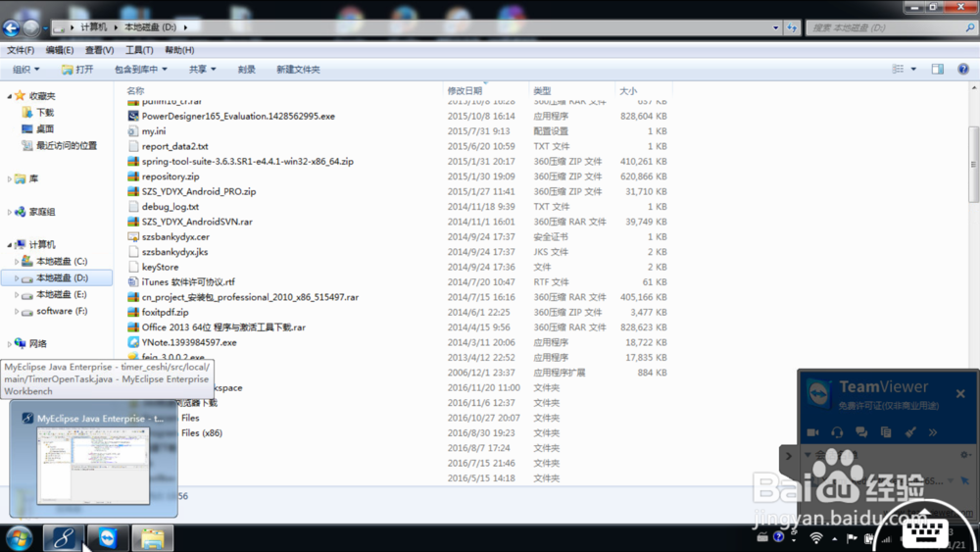Image resolution: width=980 pixels, height=552 pixels.
Task: Open TeamViewer file transfer icon
Action: (x=886, y=432)
